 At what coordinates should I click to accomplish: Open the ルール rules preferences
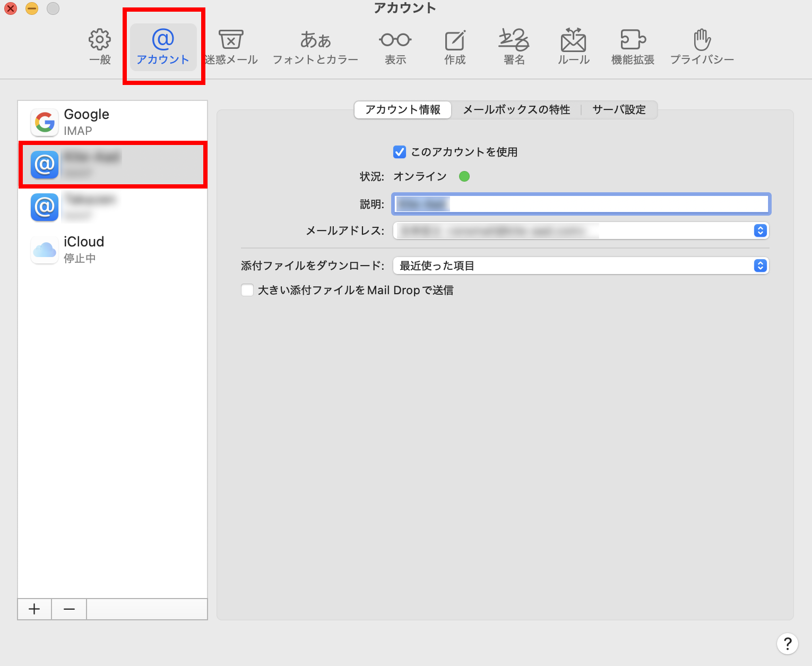pos(573,47)
